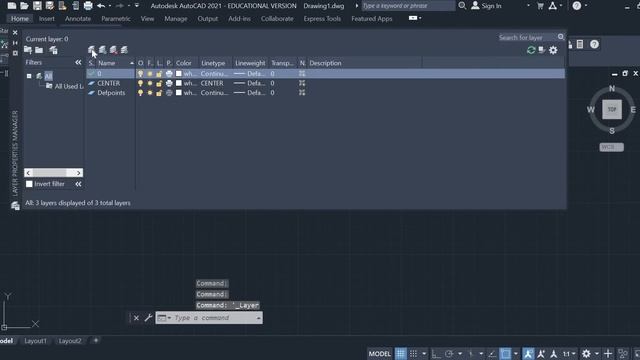Toggle override highlight icon beside refresh
The width and height of the screenshot is (640, 360).
pyautogui.click(x=542, y=50)
